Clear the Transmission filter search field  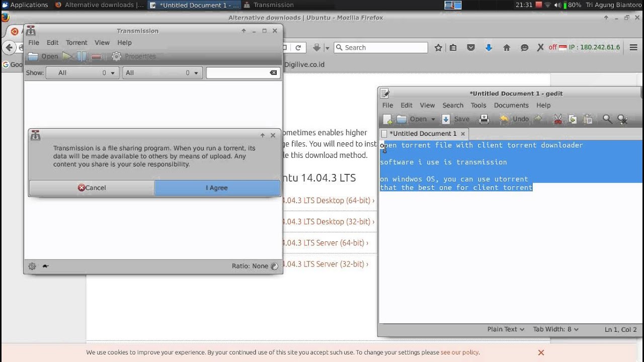pos(273,73)
